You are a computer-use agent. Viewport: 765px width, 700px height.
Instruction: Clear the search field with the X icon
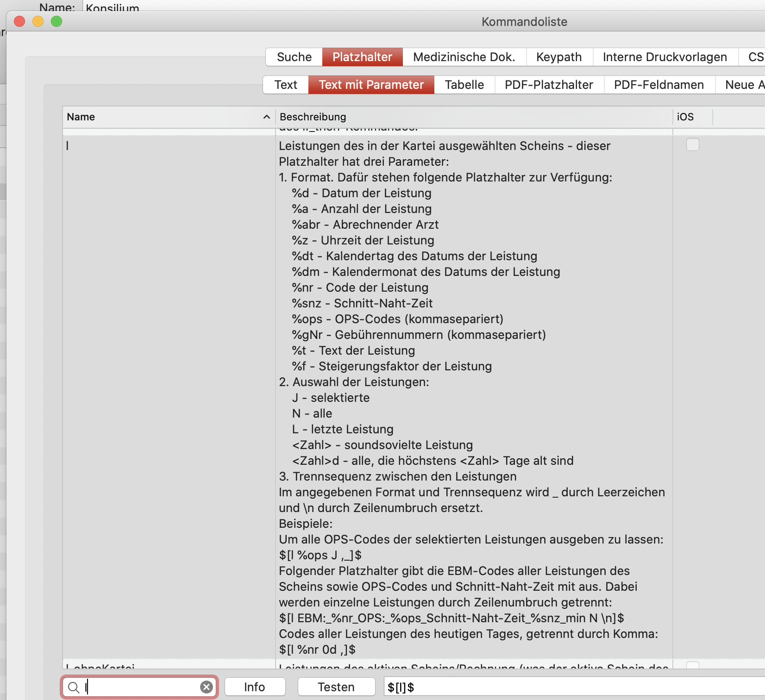click(x=207, y=687)
